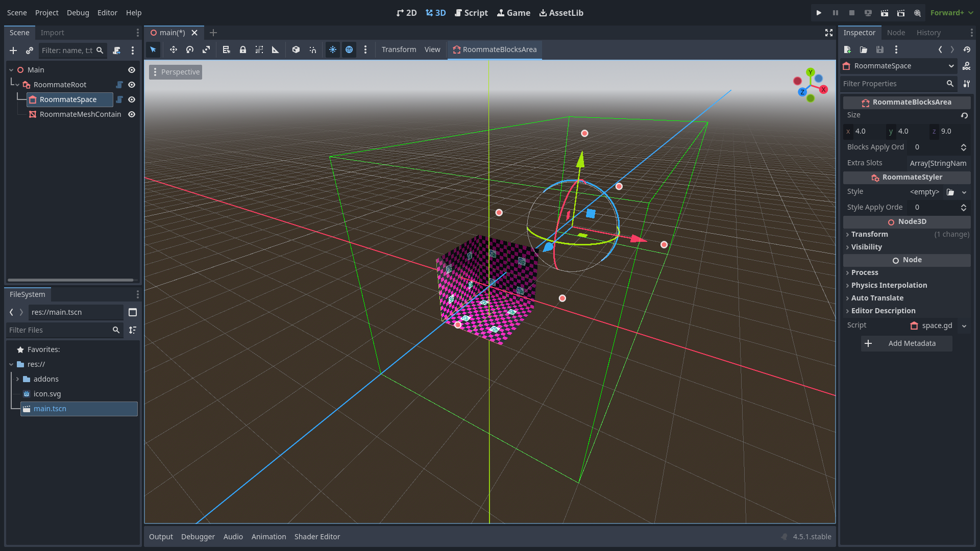Expand the addons folder
The height and width of the screenshot is (551, 980).
tap(17, 379)
